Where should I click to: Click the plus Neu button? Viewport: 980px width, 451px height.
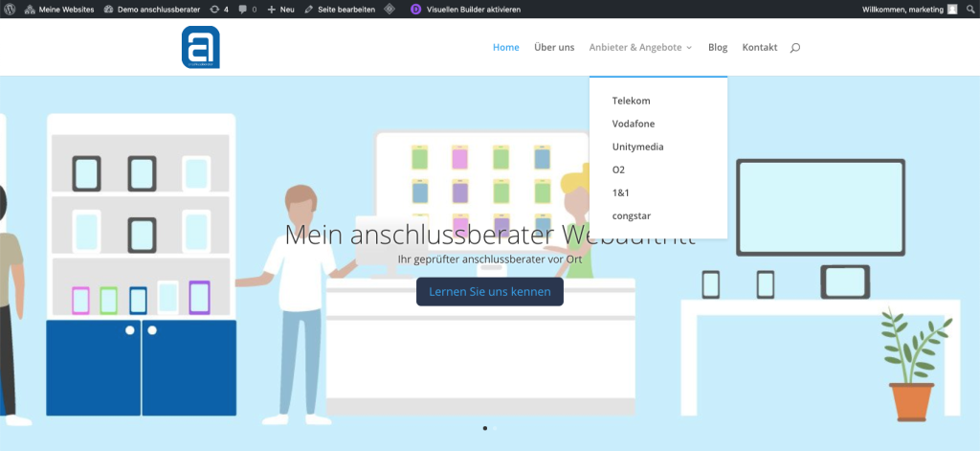point(281,9)
